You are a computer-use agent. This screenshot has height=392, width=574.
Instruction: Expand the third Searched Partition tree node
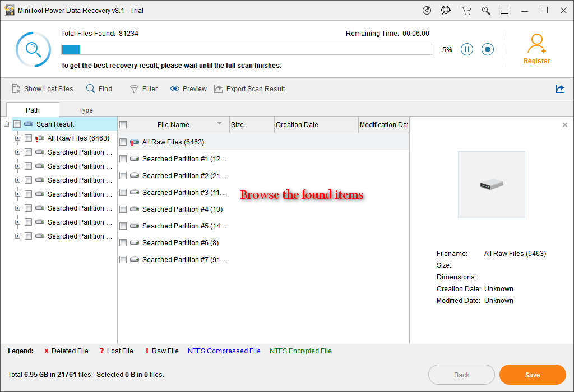pyautogui.click(x=17, y=180)
